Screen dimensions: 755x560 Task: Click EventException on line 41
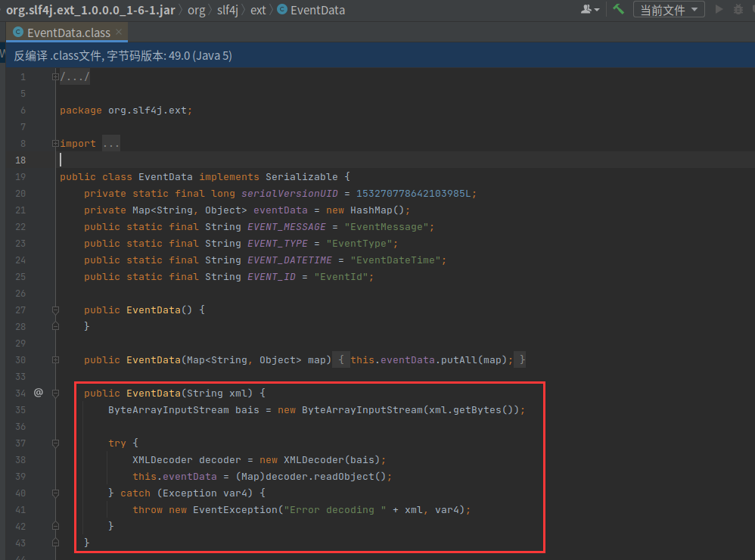click(x=235, y=509)
